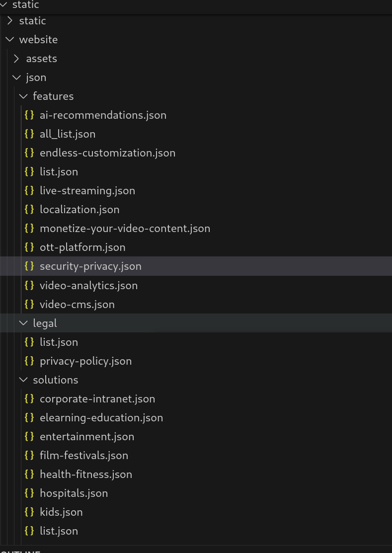Collapse the features folder

pyautogui.click(x=23, y=96)
